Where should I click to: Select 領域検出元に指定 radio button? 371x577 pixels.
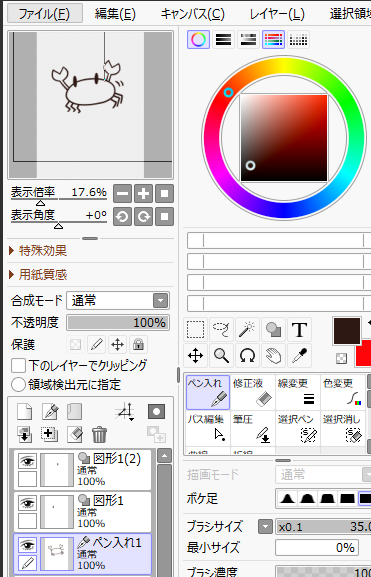click(x=18, y=385)
